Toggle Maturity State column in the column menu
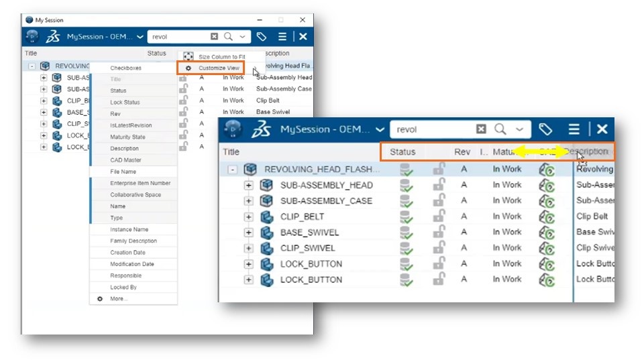Screen dimensions: 644x362 pos(133,137)
